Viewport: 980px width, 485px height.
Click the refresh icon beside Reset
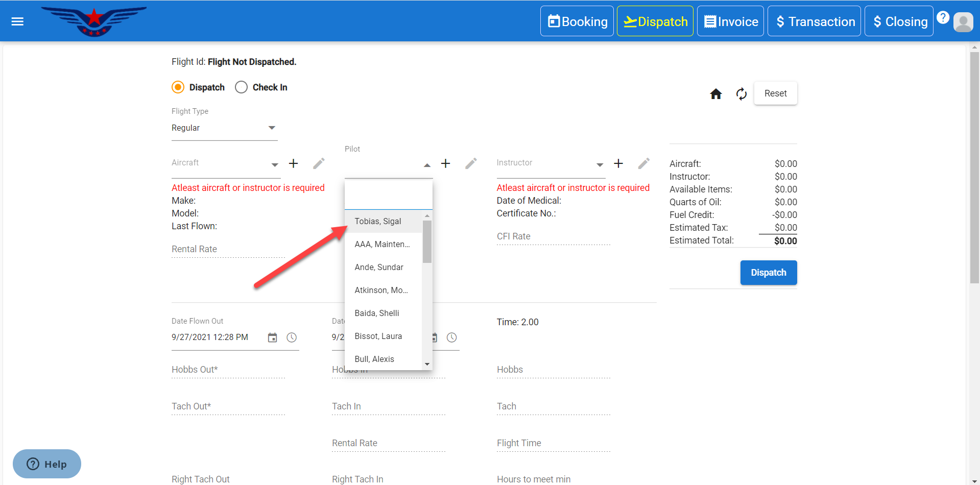741,94
